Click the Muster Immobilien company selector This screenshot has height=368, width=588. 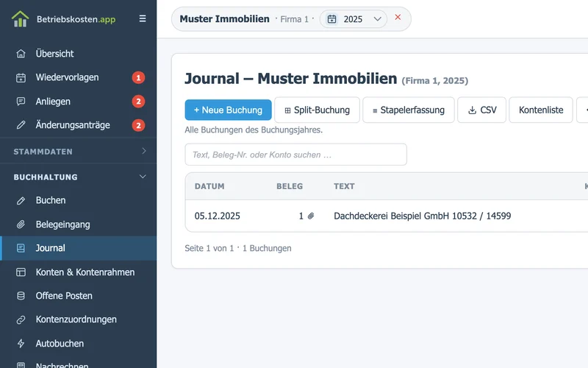tap(225, 19)
